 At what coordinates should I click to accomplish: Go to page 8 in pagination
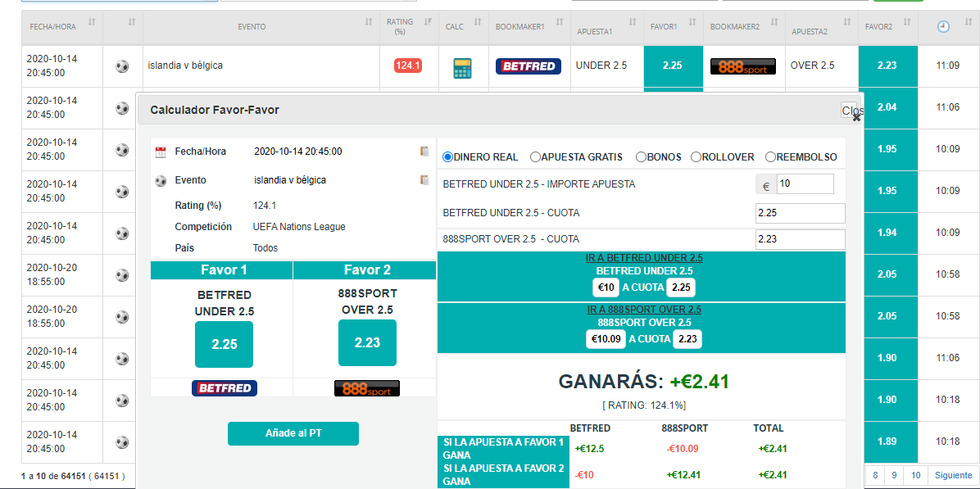coord(875,475)
